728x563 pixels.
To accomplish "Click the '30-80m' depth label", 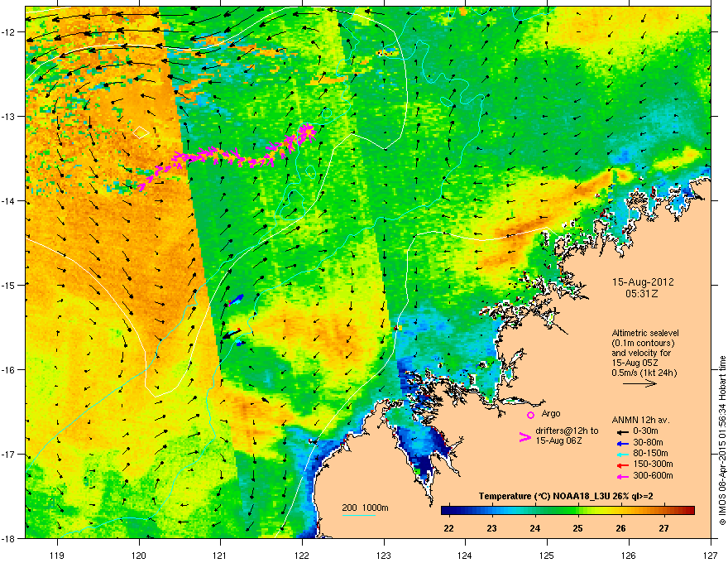I will [x=648, y=443].
